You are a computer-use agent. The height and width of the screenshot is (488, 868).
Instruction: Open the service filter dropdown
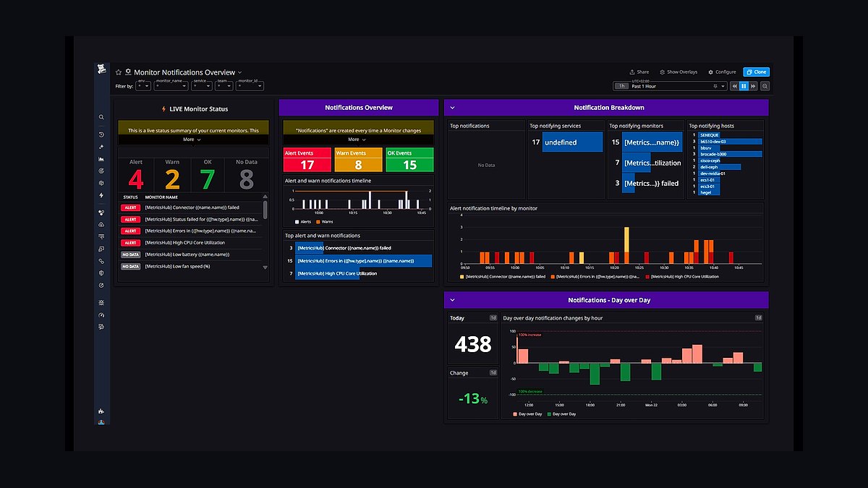click(x=202, y=85)
